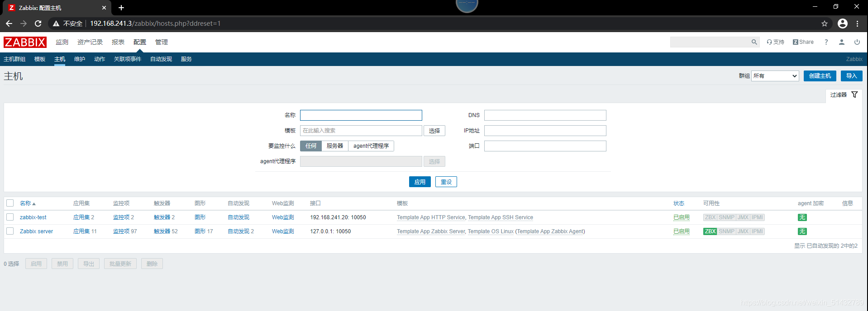Open the Chrome account avatar
Image resolution: width=868 pixels, height=311 pixels.
coord(842,24)
